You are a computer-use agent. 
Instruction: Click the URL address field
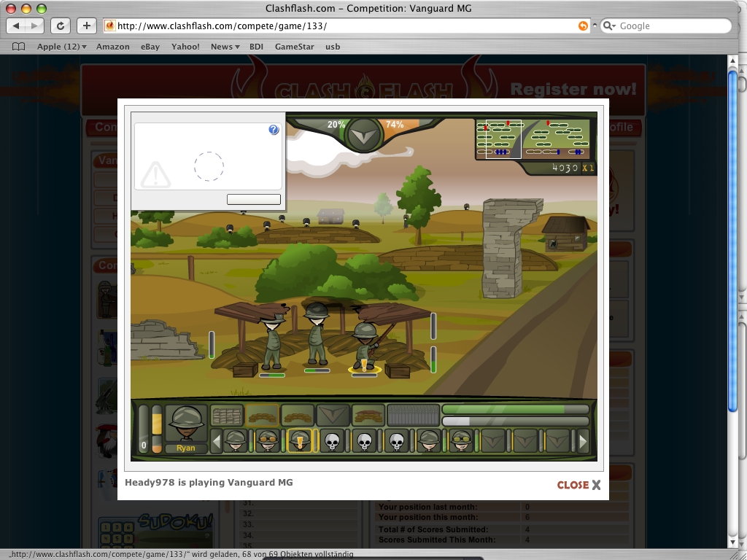[x=346, y=26]
